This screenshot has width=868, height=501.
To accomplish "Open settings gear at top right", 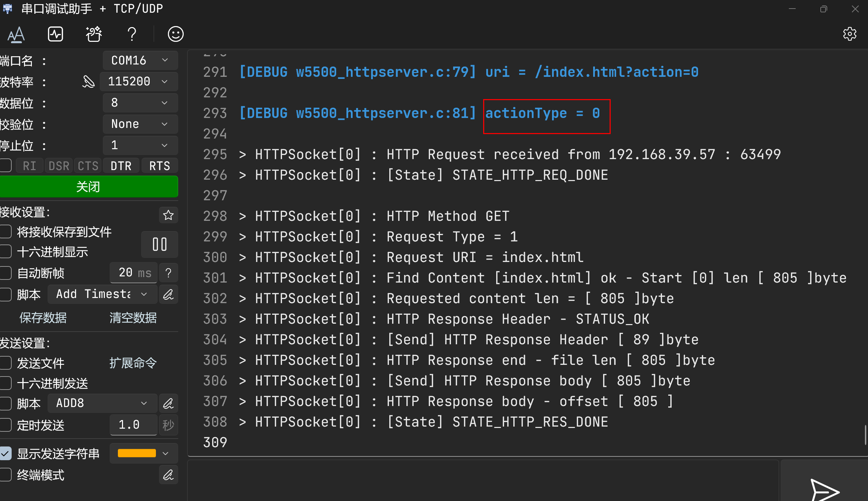I will 849,34.
